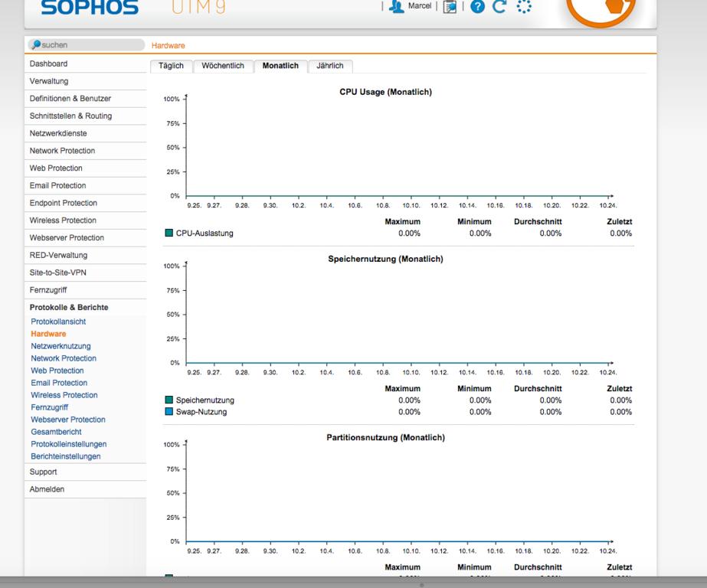Click the Hardware page title in the header
Viewport: 707px width, 588px height.
169,45
